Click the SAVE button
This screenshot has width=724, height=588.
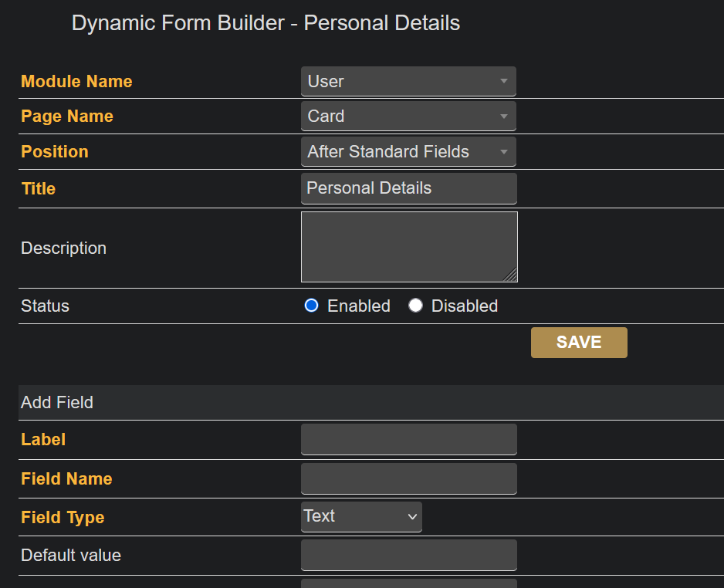[x=579, y=343]
